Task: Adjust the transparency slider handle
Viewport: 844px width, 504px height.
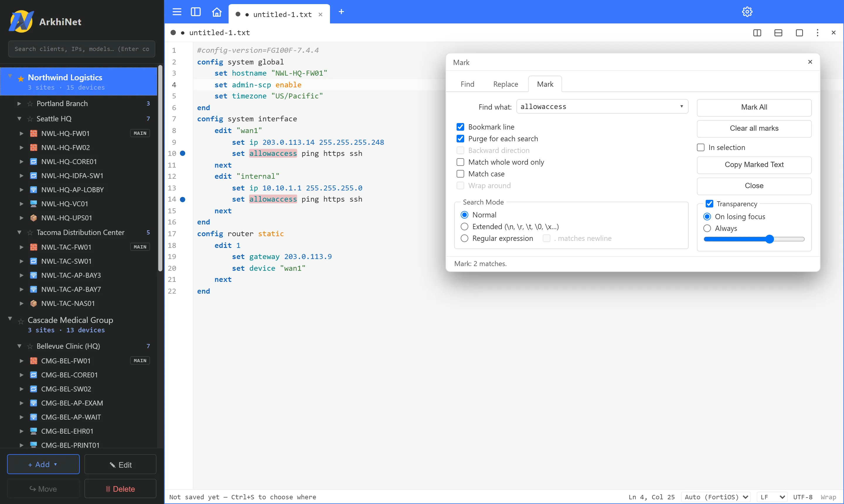Action: tap(770, 239)
